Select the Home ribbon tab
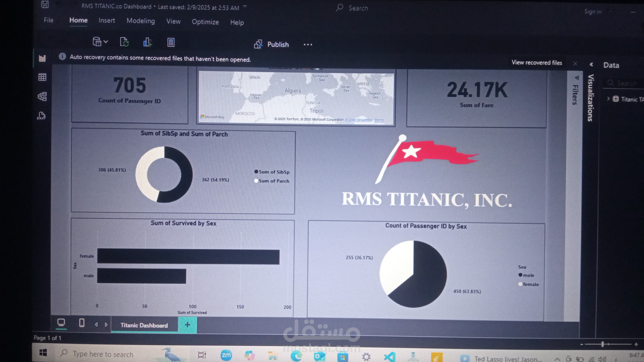644x362 pixels. coord(78,20)
